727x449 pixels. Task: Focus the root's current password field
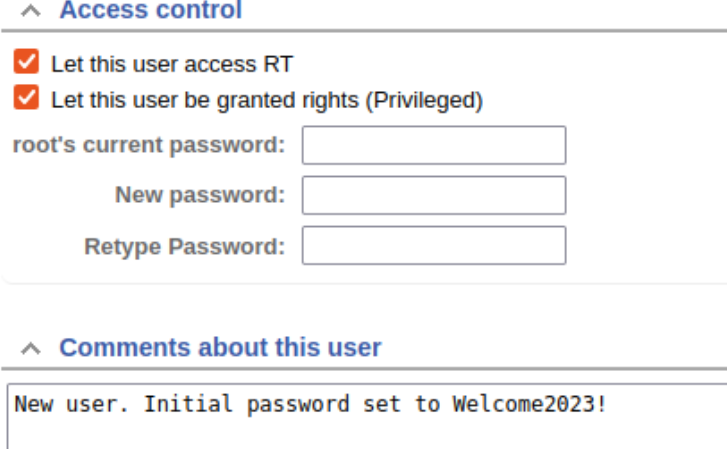(434, 145)
